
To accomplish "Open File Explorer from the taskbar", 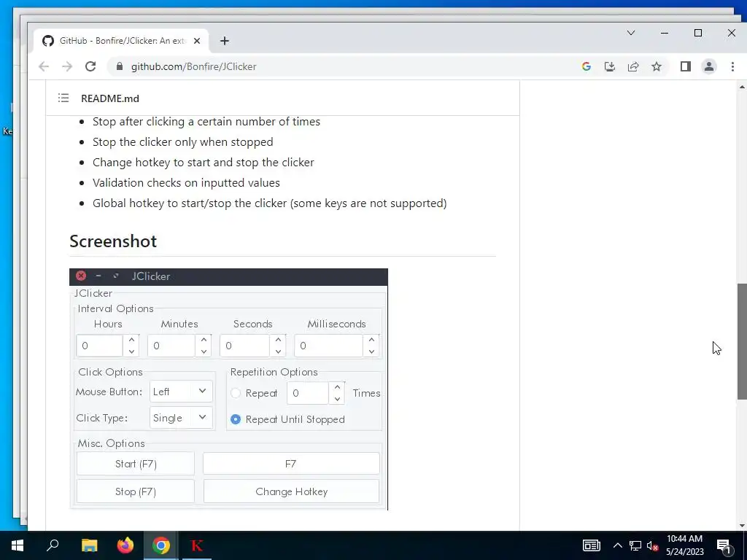I will [89, 545].
